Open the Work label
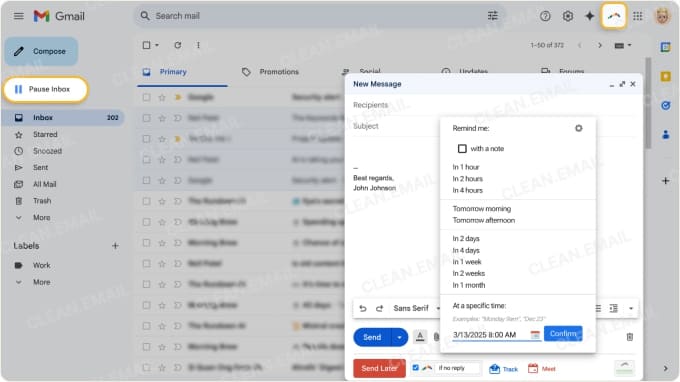 coord(41,265)
